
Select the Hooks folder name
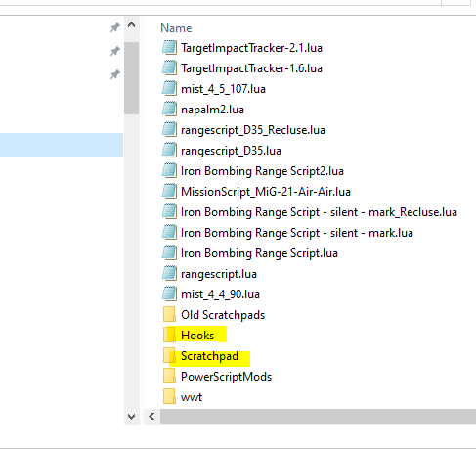pyautogui.click(x=197, y=336)
